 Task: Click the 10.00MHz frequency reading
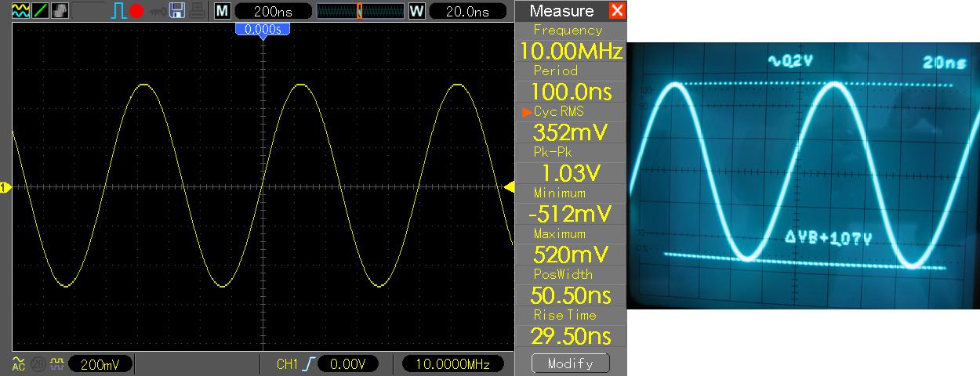tap(570, 51)
